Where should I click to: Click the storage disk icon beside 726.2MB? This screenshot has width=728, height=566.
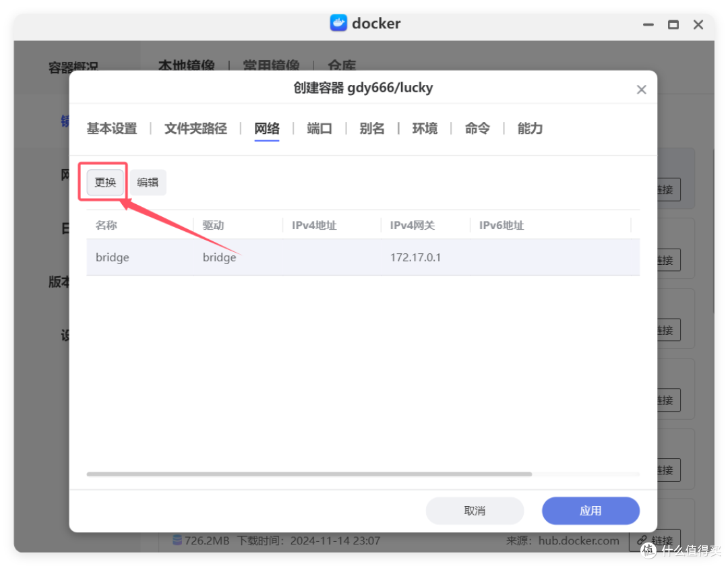(x=177, y=540)
